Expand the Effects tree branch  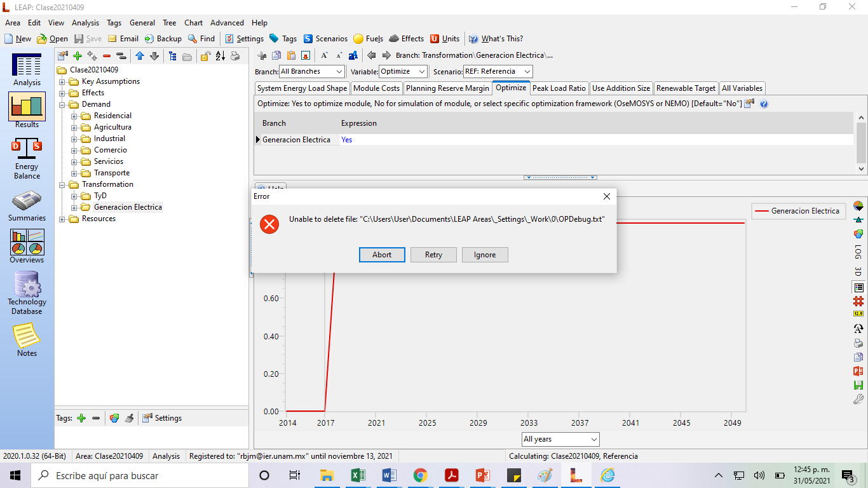tap(62, 93)
